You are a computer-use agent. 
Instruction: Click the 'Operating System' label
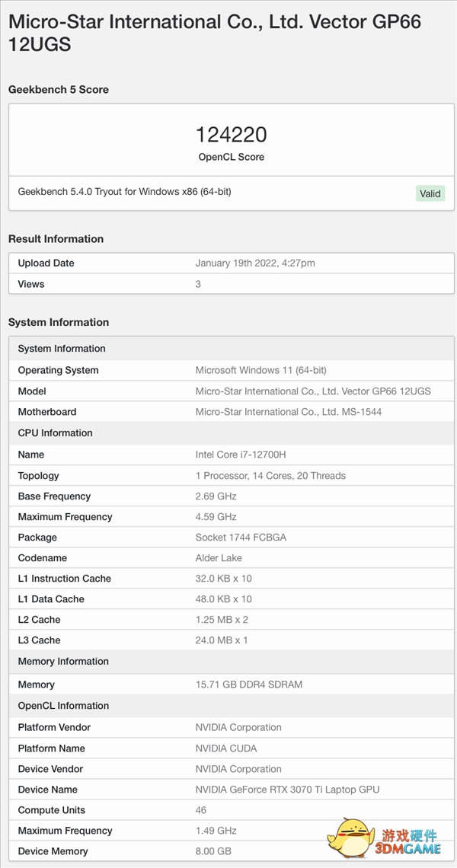coord(58,370)
